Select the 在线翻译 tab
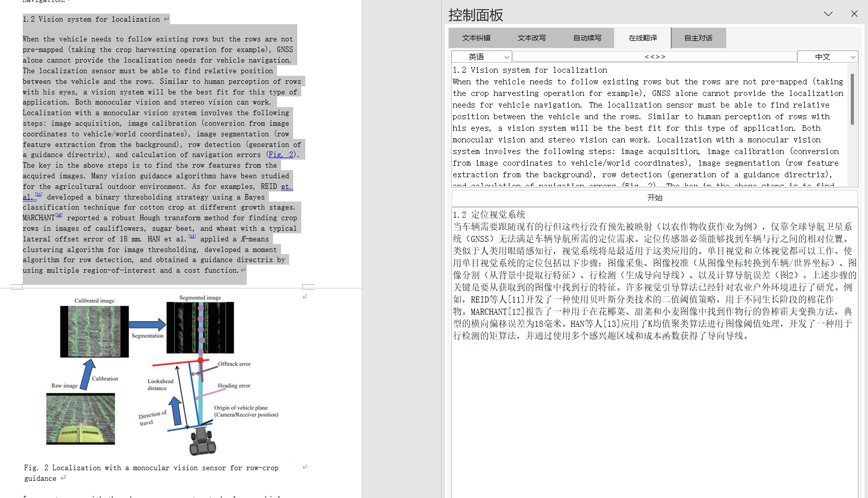Screen dimensions: 868x498 [642, 38]
